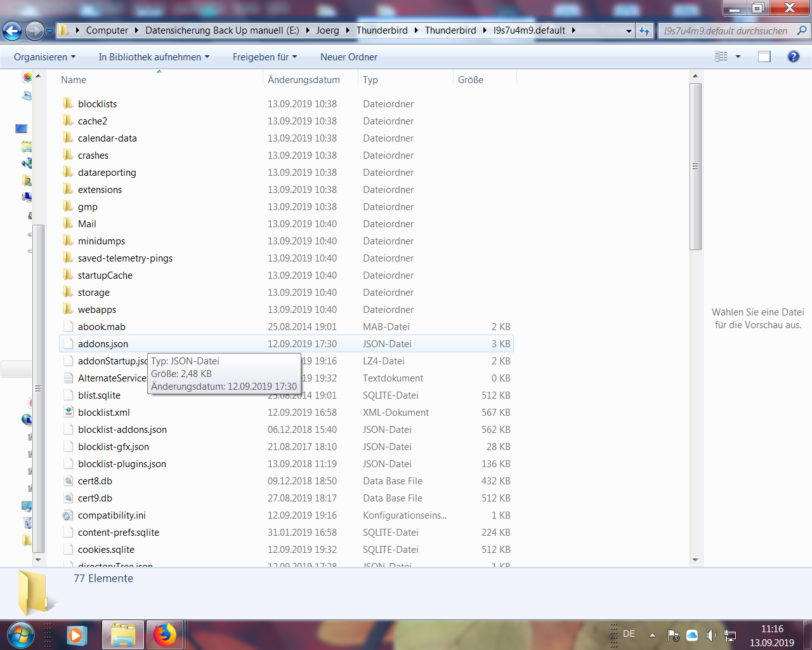Refresh the folder with the address bar refresh button

point(645,30)
